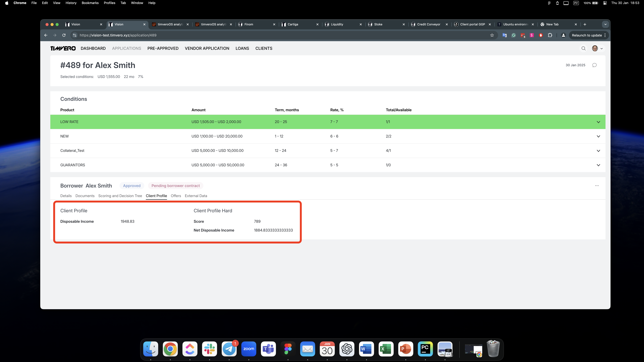The image size is (644, 362).
Task: Click the back navigation arrow
Action: pyautogui.click(x=46, y=35)
